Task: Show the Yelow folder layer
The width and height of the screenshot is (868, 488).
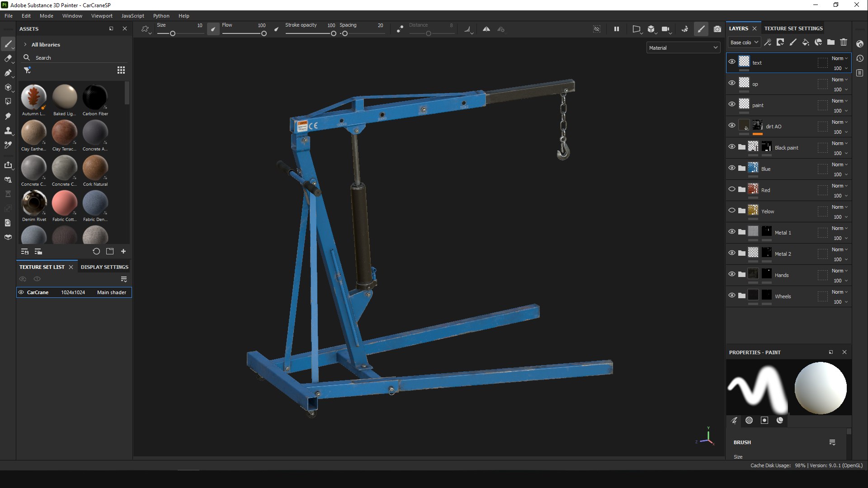Action: click(x=732, y=211)
